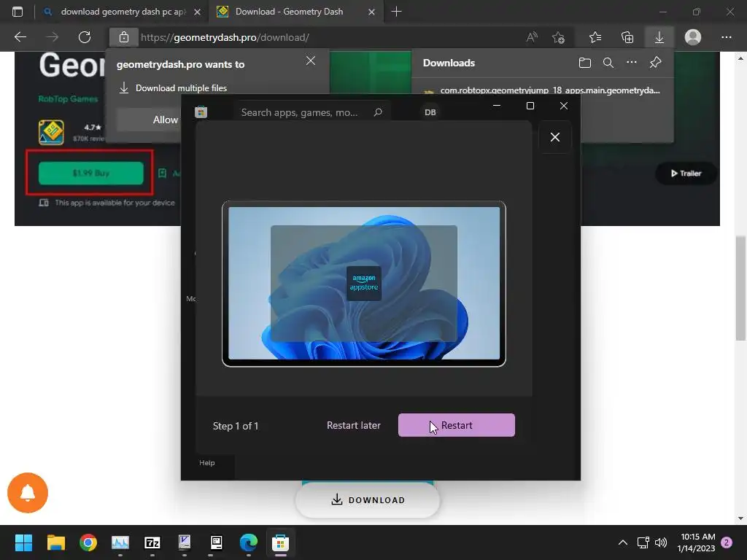
Task: Open File Explorer from the taskbar
Action: pyautogui.click(x=55, y=542)
